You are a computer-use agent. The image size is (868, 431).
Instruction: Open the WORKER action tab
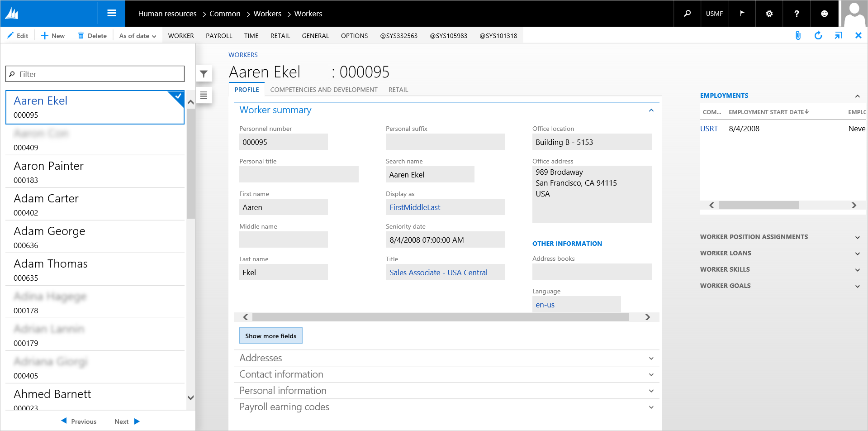tap(181, 36)
